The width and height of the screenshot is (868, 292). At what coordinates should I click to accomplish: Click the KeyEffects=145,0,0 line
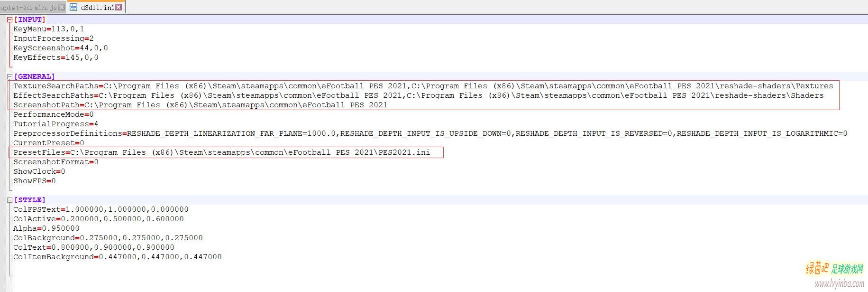point(56,57)
